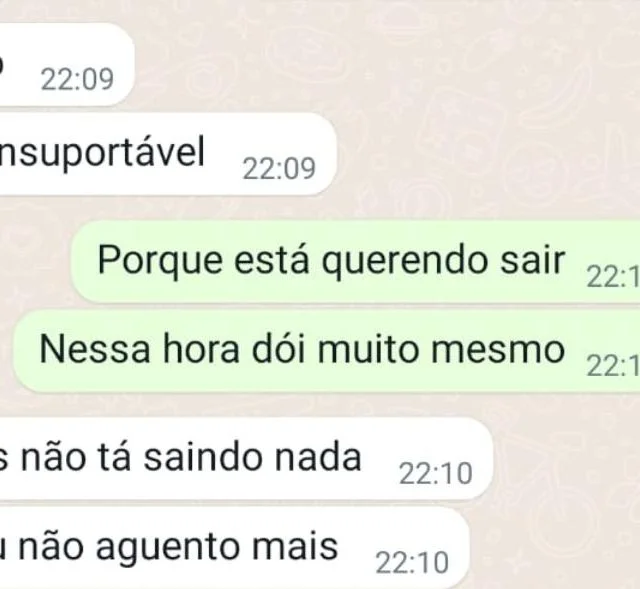640x589 pixels.
Task: Click the timestamp after 'querendo sair'
Action: point(613,277)
